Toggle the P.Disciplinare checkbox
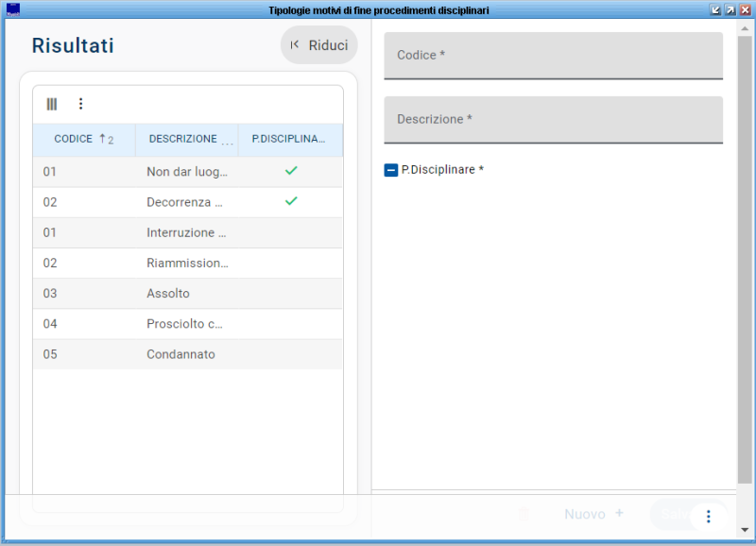 [391, 170]
